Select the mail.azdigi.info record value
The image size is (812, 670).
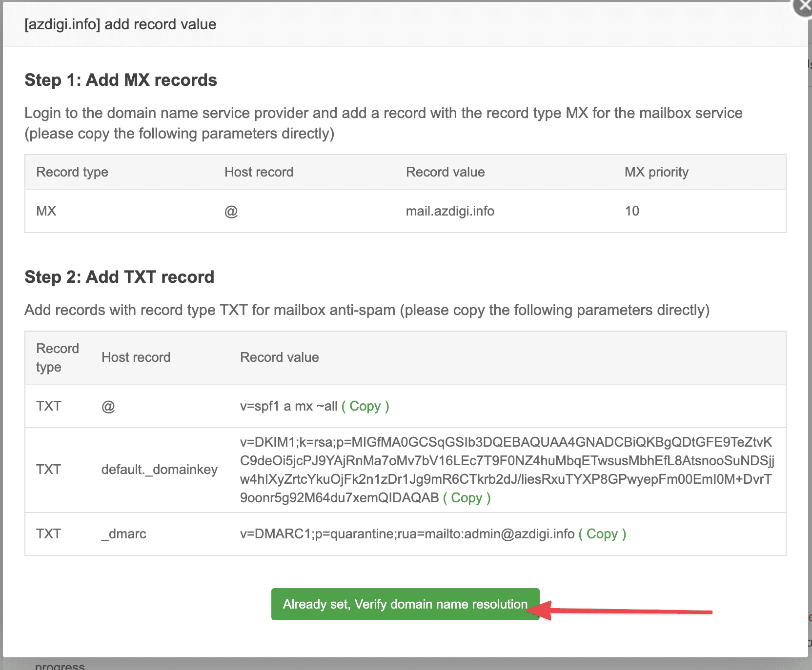pos(450,211)
